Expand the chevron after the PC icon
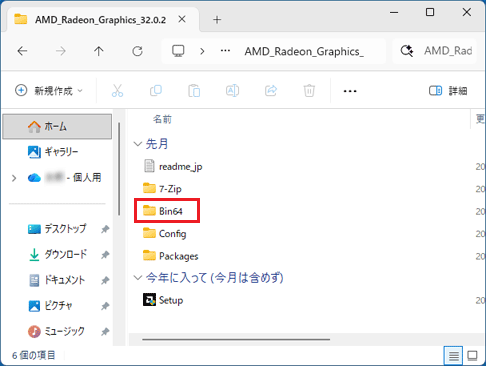The height and width of the screenshot is (366, 486). point(202,51)
